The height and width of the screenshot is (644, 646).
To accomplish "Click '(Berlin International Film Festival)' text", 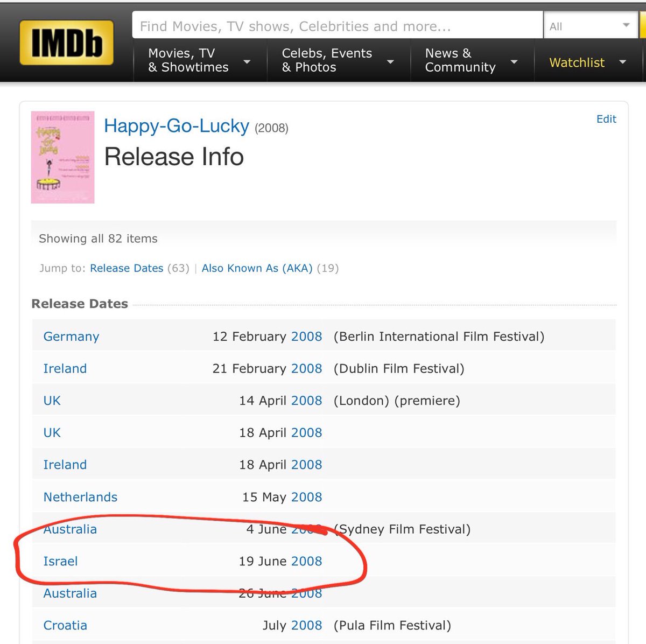I will (x=439, y=337).
